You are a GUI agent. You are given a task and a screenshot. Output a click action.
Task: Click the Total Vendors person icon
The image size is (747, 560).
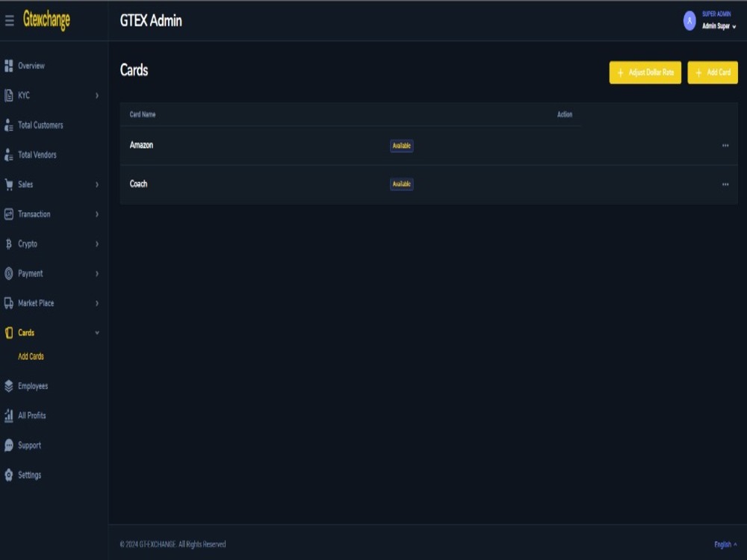coord(8,155)
